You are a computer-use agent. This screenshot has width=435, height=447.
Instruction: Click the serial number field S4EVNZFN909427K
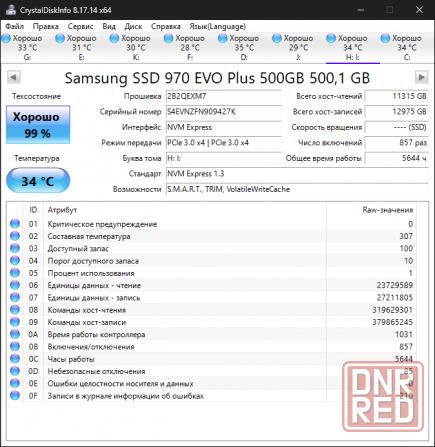(224, 112)
